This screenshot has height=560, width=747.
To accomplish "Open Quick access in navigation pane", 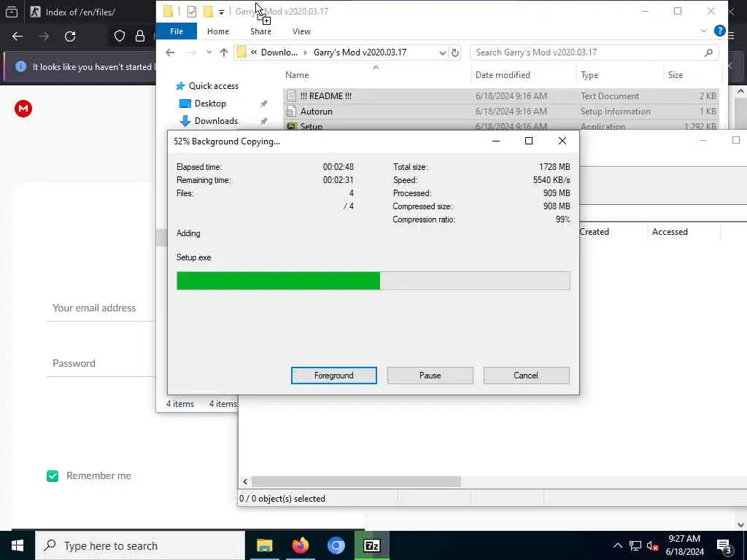I will click(214, 86).
